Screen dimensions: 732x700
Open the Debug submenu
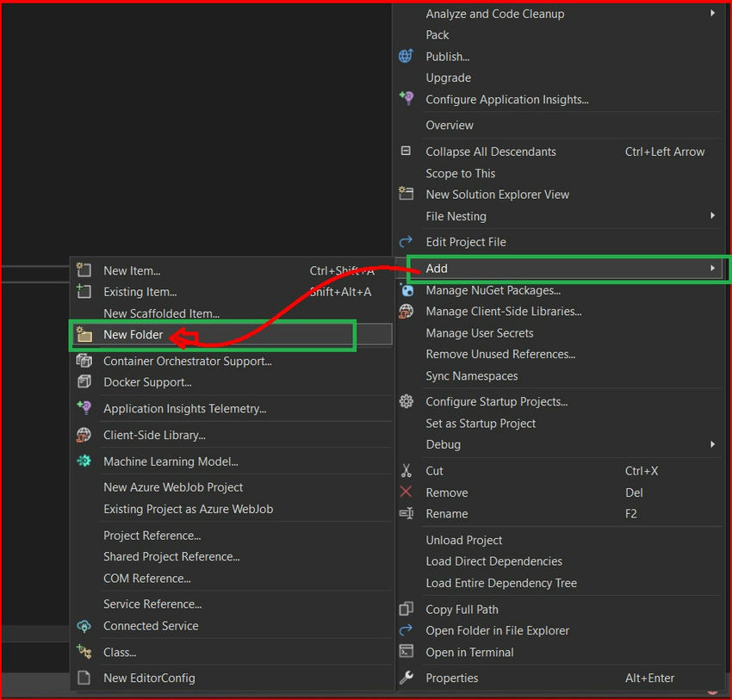[x=443, y=444]
